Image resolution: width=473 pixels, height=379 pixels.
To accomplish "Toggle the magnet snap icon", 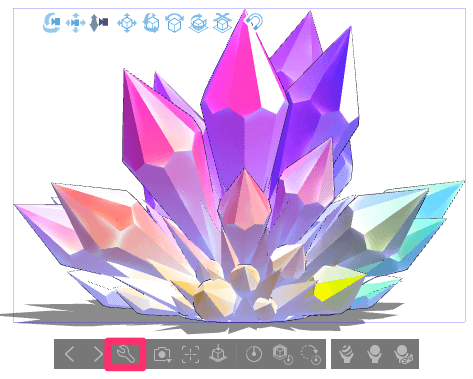I will tap(254, 22).
